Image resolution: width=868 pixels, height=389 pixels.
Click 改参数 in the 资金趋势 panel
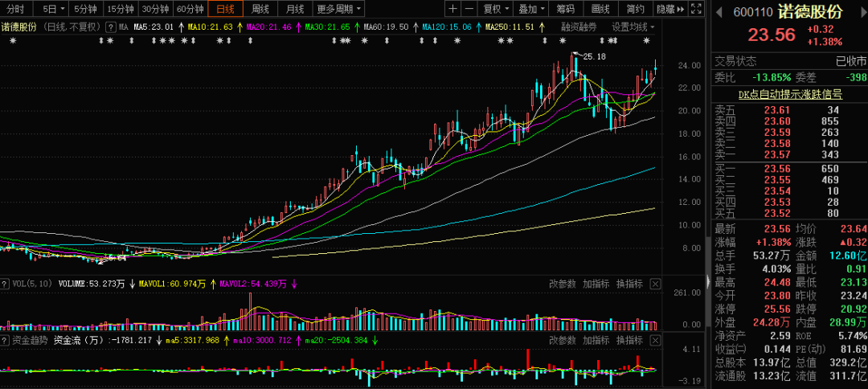(x=563, y=340)
